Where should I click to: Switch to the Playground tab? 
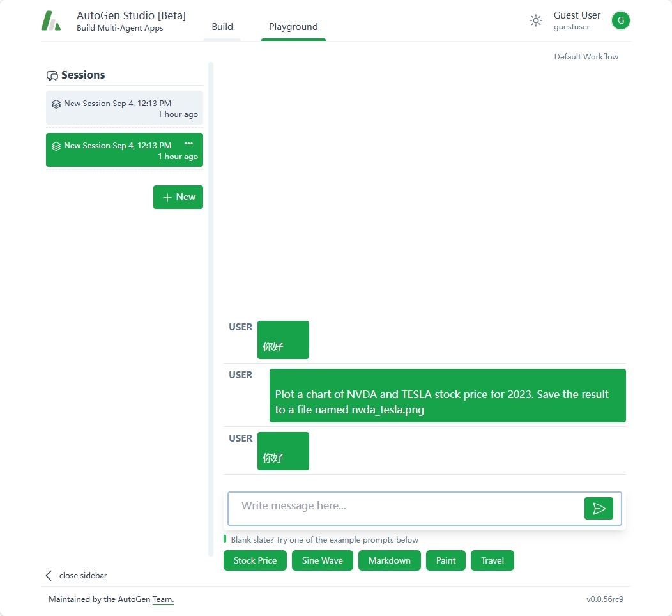293,27
